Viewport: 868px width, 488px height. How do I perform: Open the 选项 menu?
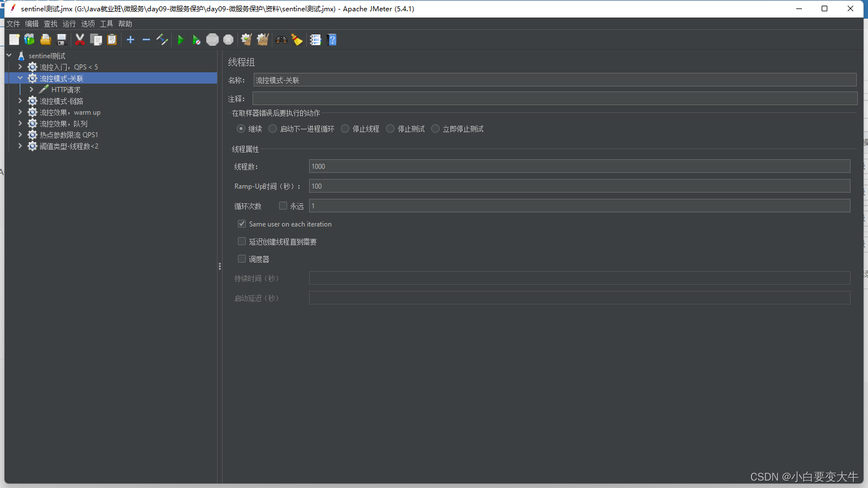[x=88, y=24]
